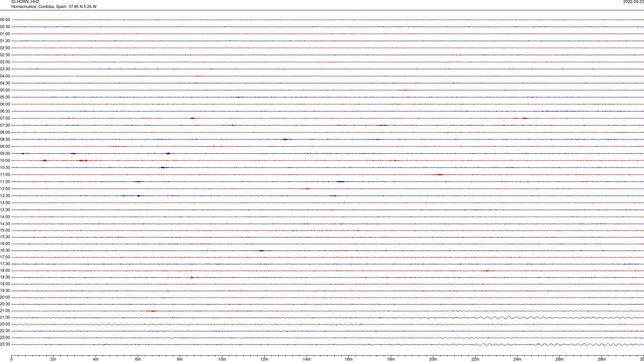Click the 23:30 trace time label

pos(5,344)
